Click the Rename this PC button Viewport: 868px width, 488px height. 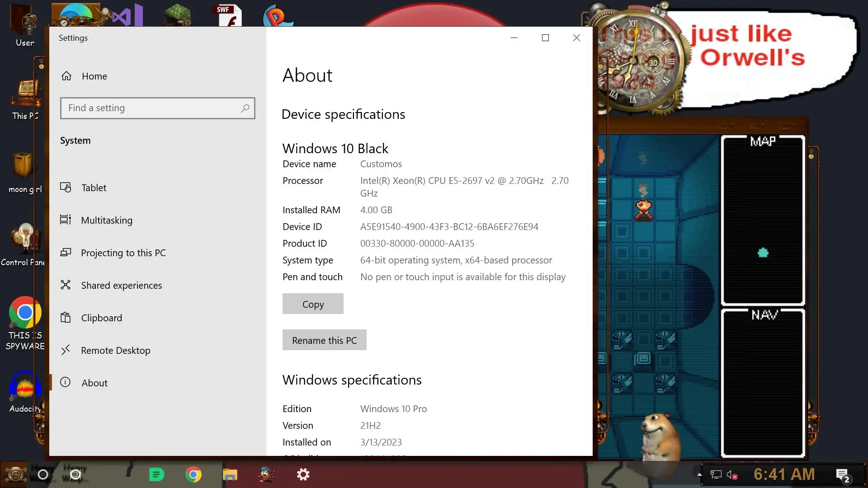(324, 340)
